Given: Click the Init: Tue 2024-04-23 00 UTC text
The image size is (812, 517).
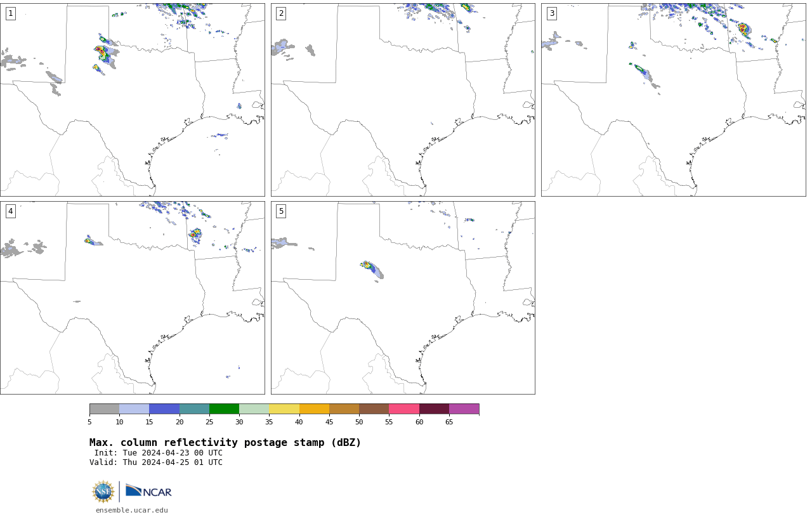Looking at the screenshot, I should click(x=159, y=453).
